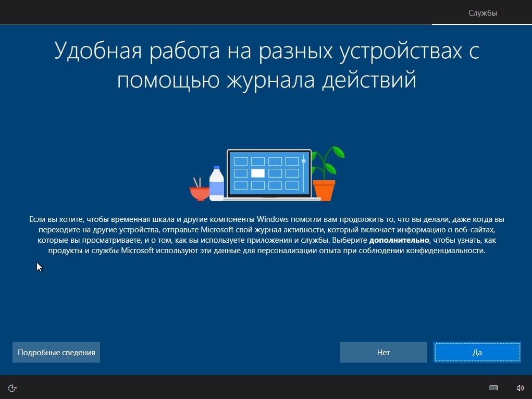The height and width of the screenshot is (399, 532).
Task: Switch to the Службы tab
Action: tap(482, 13)
